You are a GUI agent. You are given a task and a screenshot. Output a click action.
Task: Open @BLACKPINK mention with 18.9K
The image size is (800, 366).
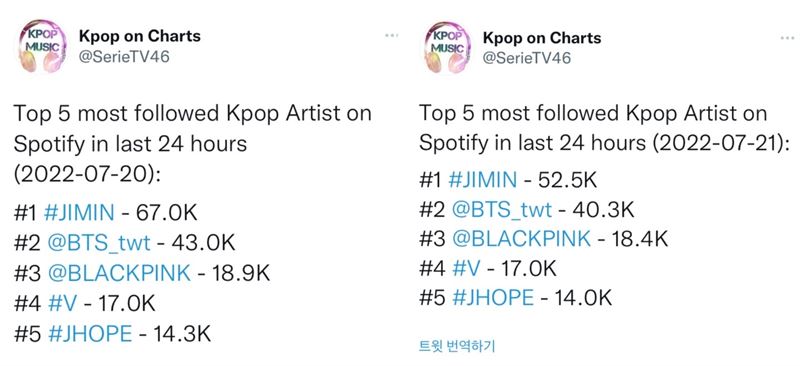(x=119, y=273)
